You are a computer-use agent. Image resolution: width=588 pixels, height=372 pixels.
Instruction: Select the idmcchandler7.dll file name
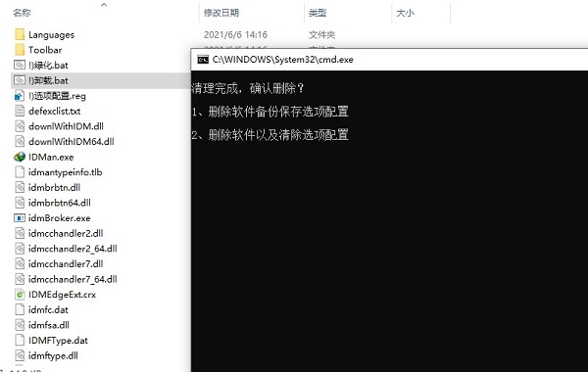pos(66,263)
